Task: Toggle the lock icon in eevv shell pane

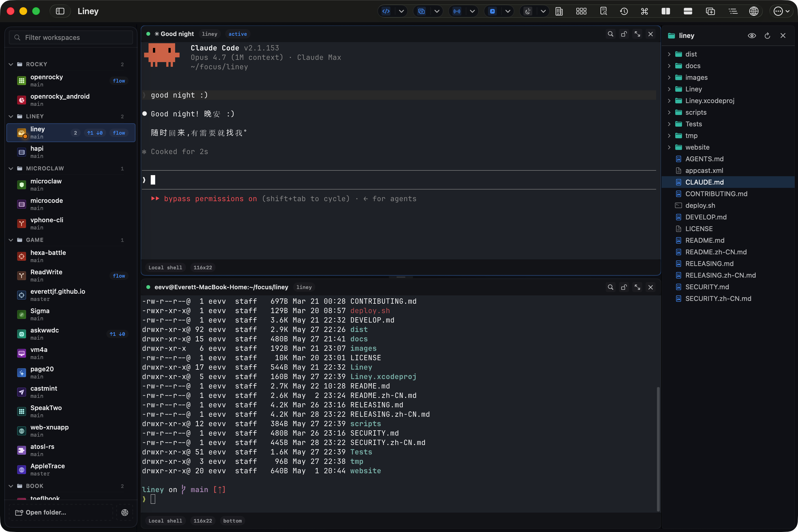Action: pyautogui.click(x=624, y=287)
